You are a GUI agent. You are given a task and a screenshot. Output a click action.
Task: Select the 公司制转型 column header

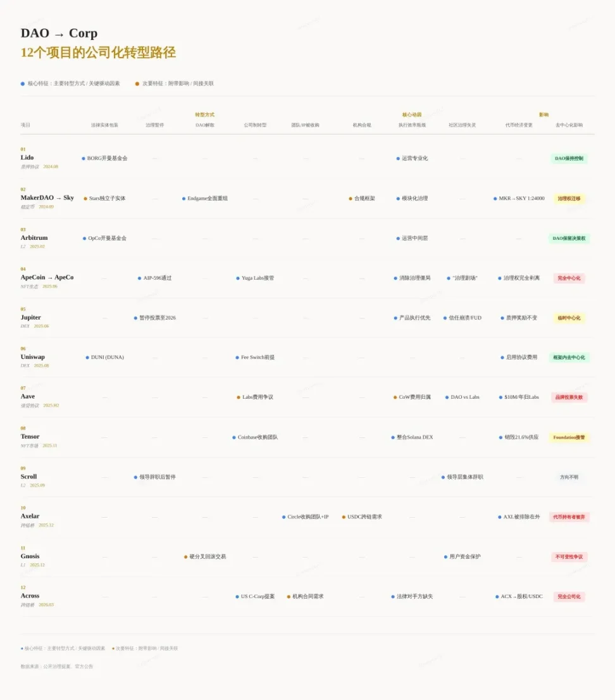[x=255, y=125]
